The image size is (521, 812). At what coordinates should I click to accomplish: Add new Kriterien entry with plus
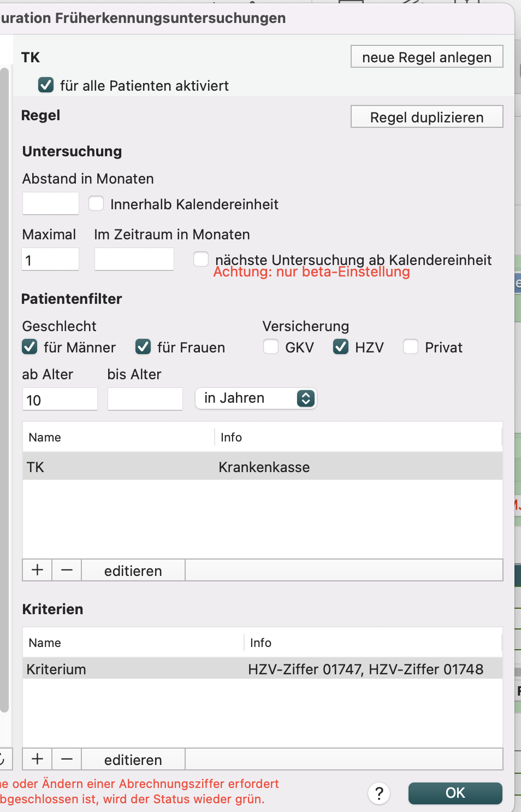point(37,759)
